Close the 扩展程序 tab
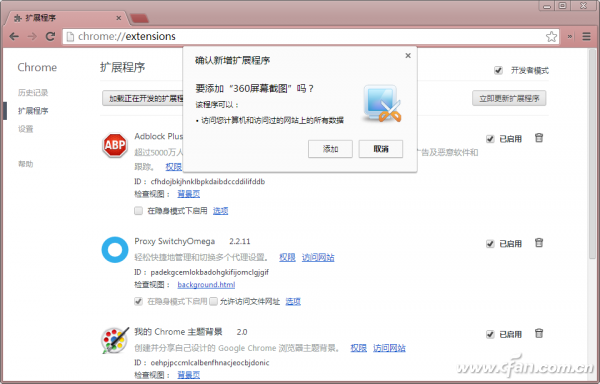This screenshot has width=600, height=384. [x=119, y=18]
